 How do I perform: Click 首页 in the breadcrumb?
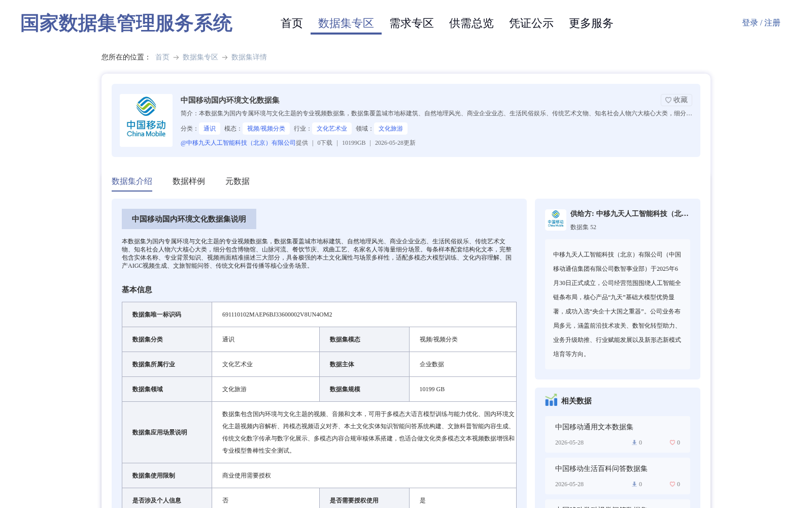(162, 57)
